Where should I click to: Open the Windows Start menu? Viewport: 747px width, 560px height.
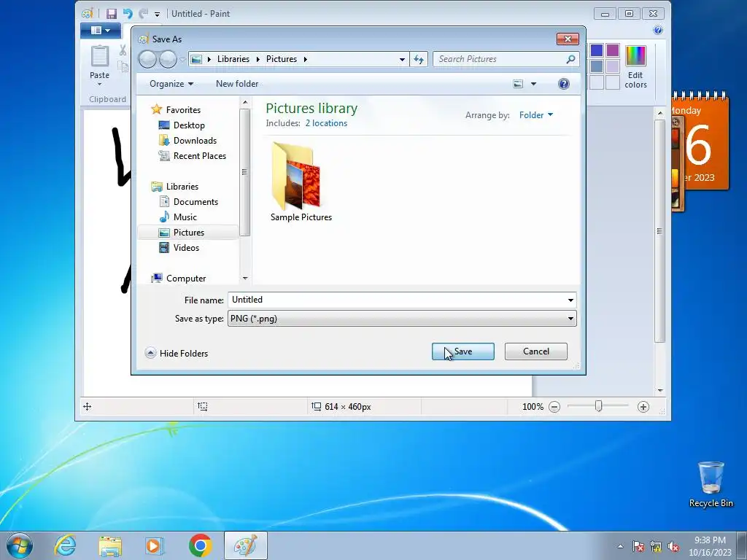[x=19, y=545]
